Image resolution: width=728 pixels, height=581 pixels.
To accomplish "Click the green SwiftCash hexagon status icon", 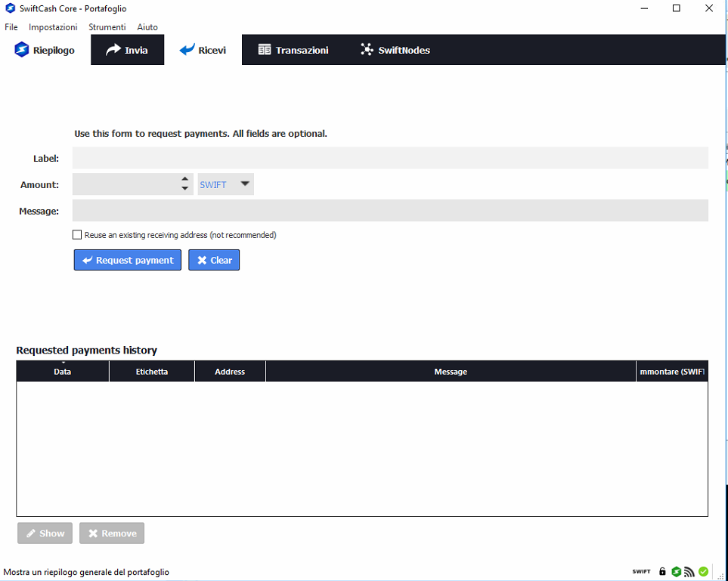I will 677,571.
